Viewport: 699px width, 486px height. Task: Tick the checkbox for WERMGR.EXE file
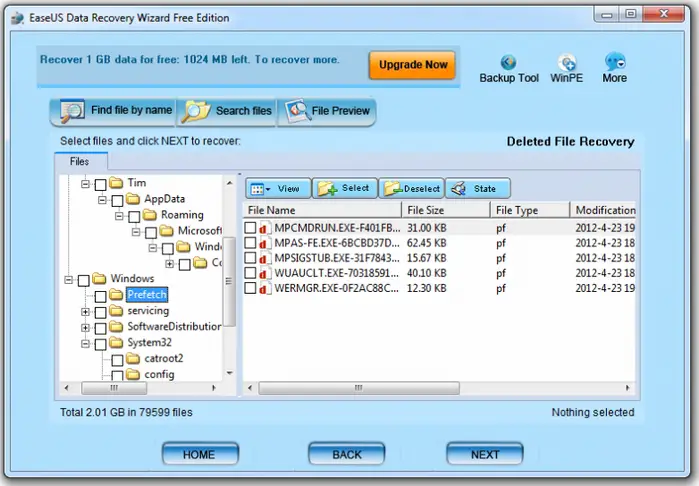point(250,288)
